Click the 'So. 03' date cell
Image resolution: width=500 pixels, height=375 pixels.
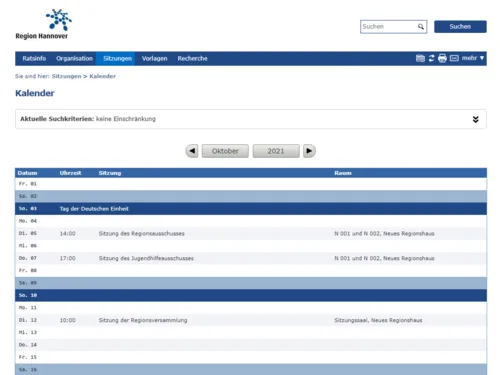tap(28, 209)
